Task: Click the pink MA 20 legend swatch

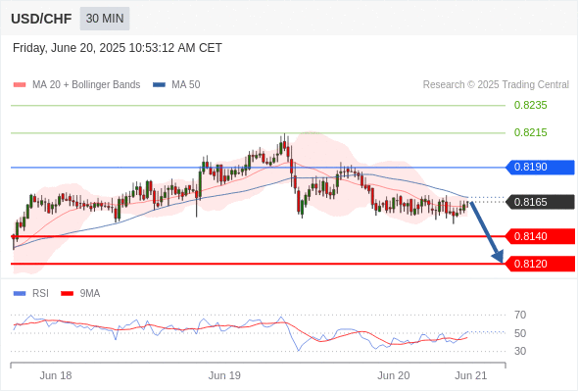Action: tap(20, 85)
